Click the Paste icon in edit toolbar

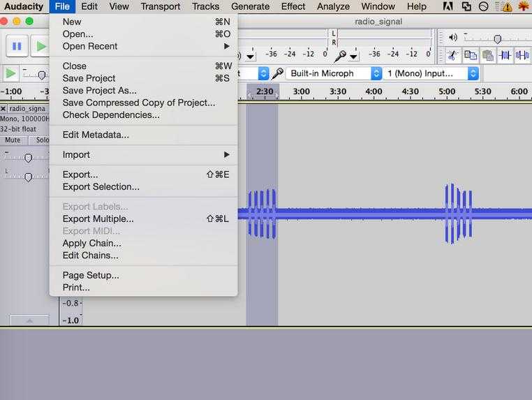coord(488,55)
